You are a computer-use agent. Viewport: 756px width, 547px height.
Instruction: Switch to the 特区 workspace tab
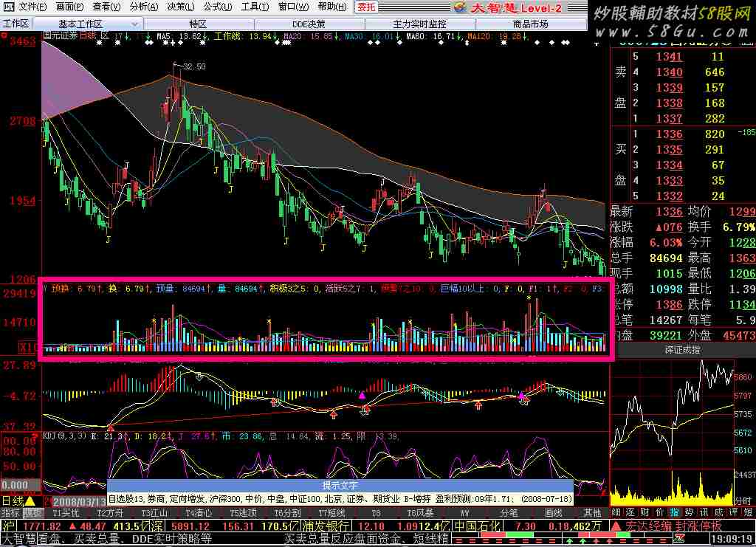198,24
